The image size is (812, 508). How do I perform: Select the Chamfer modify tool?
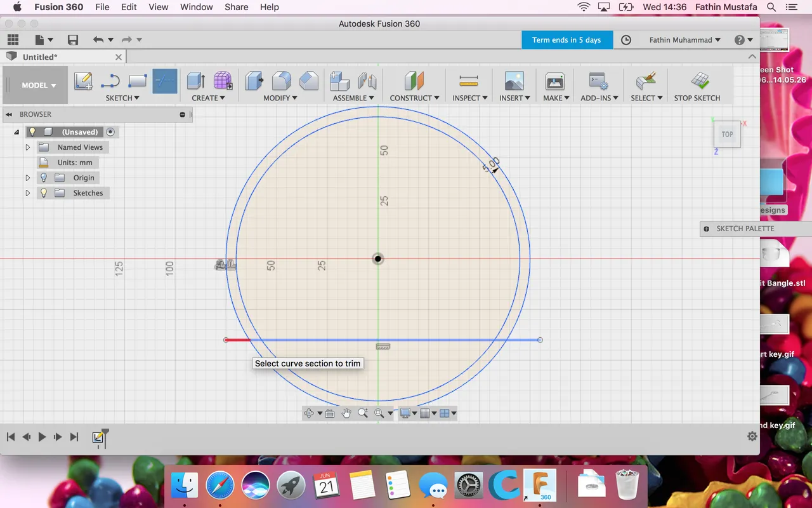[309, 81]
